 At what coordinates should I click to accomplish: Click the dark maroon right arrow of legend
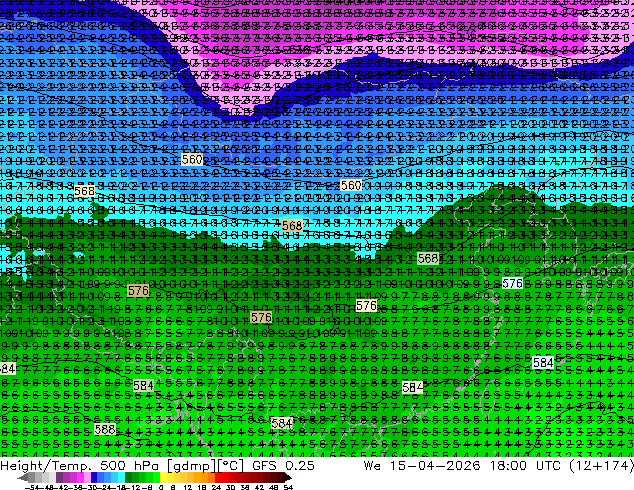(288, 477)
